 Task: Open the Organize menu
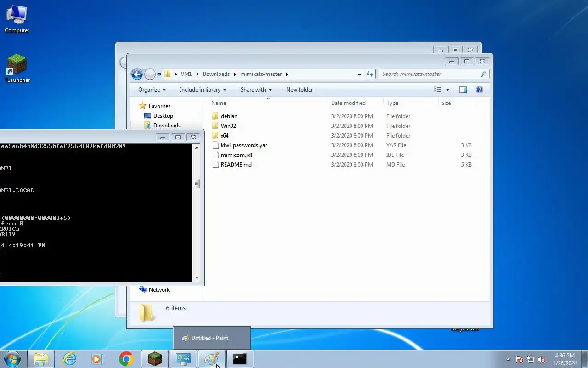[152, 90]
